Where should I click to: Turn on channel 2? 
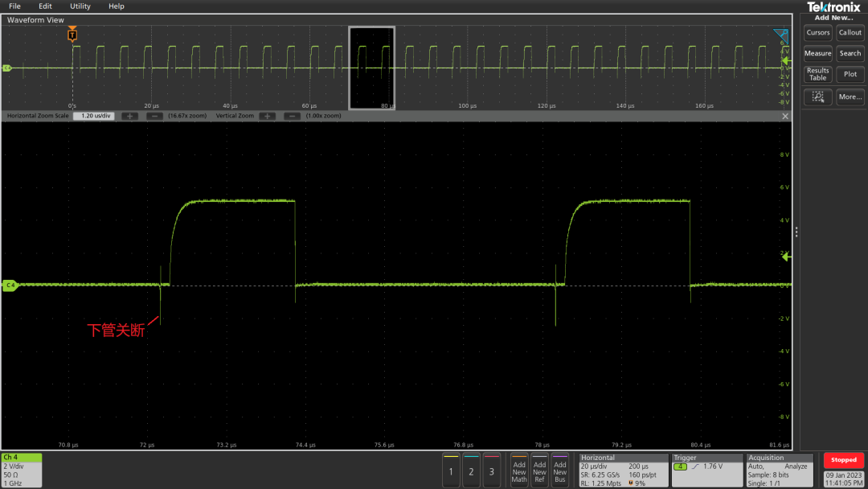pyautogui.click(x=471, y=471)
